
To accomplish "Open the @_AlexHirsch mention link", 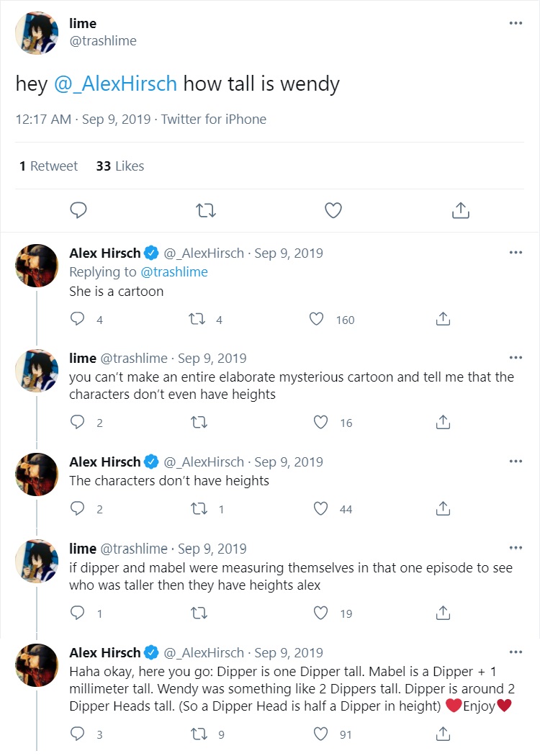I will (115, 84).
